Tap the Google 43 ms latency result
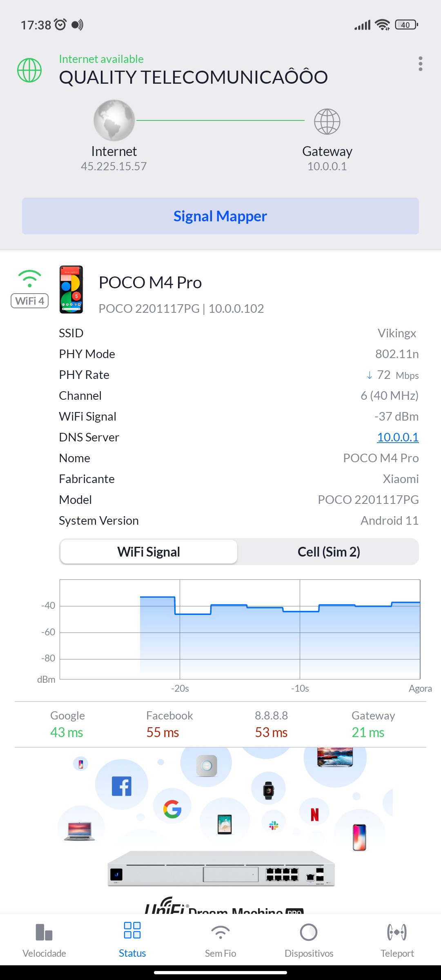The image size is (441, 980). tap(67, 724)
